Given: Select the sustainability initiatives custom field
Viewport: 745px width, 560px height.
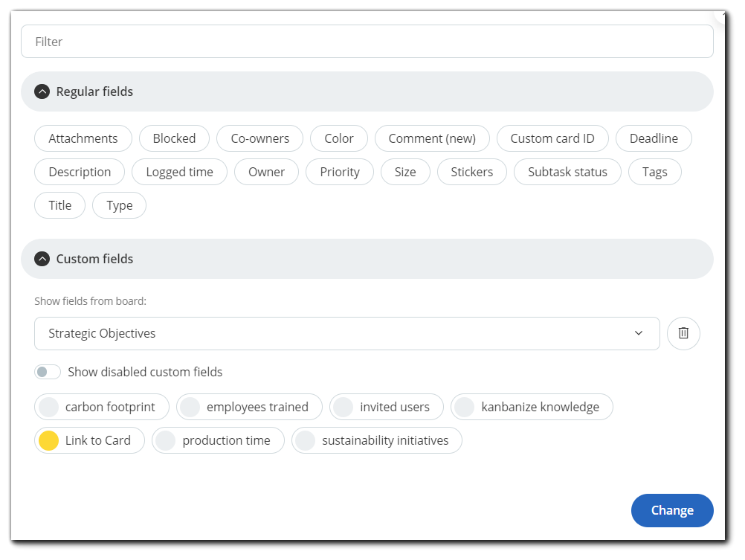Looking at the screenshot, I should 375,440.
